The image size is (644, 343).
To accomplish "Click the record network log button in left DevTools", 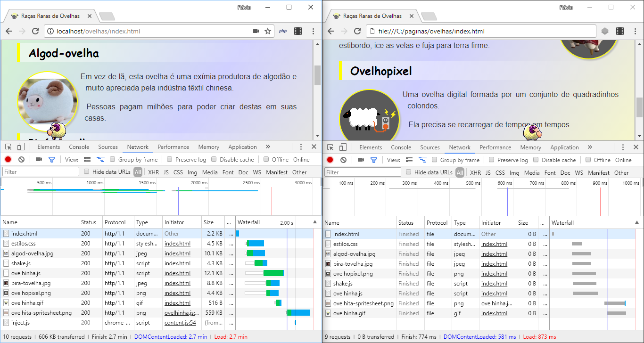I will tap(8, 160).
